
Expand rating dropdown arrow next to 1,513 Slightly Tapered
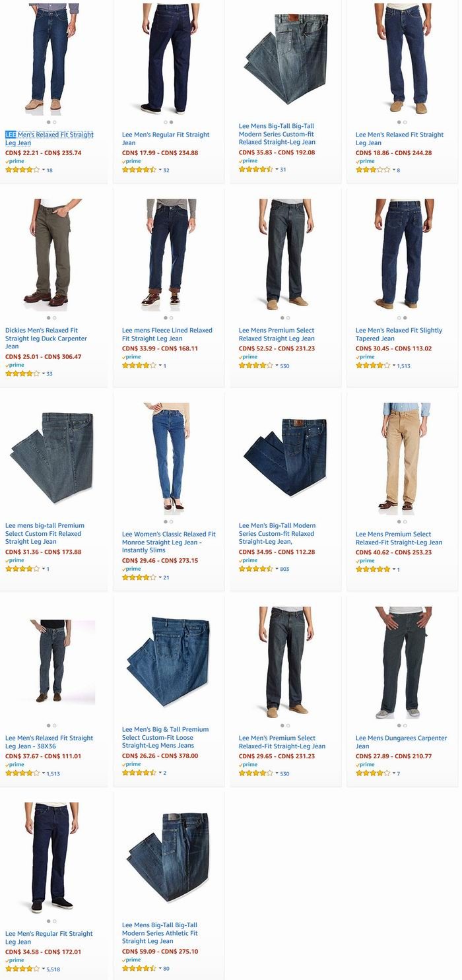point(394,366)
